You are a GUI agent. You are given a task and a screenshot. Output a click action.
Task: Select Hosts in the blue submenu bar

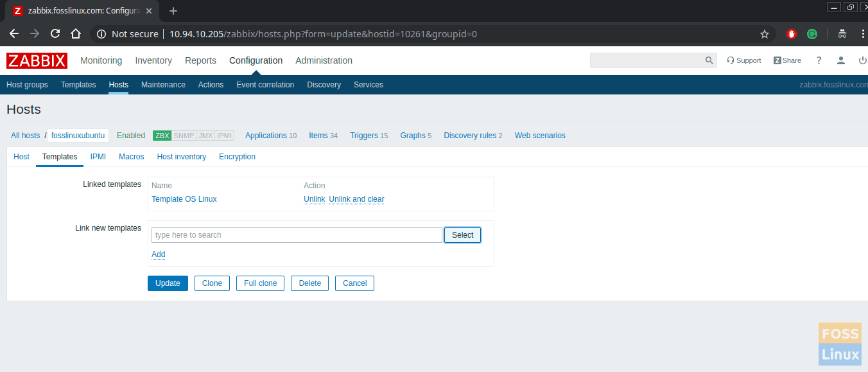119,85
